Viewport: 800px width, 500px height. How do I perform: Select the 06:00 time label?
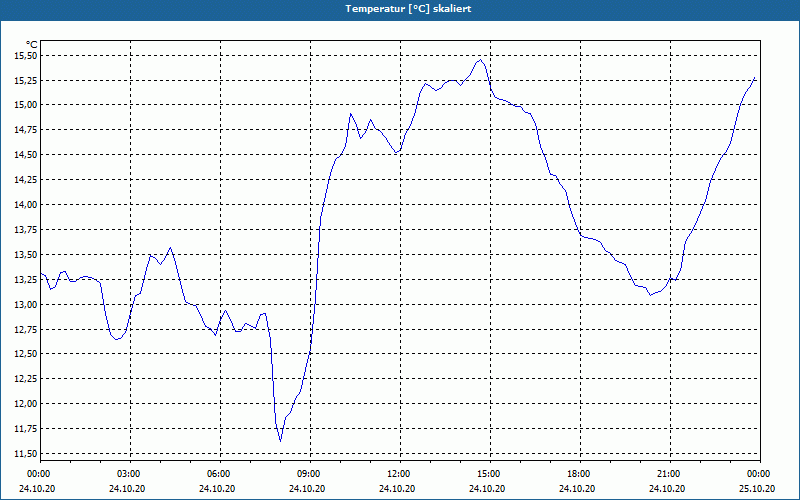point(220,474)
